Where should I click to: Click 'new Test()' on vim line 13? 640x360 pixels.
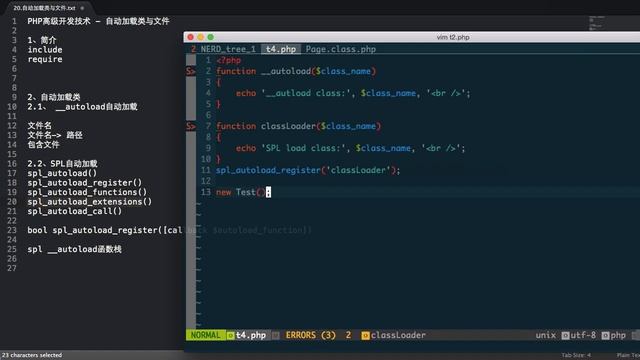pos(241,192)
